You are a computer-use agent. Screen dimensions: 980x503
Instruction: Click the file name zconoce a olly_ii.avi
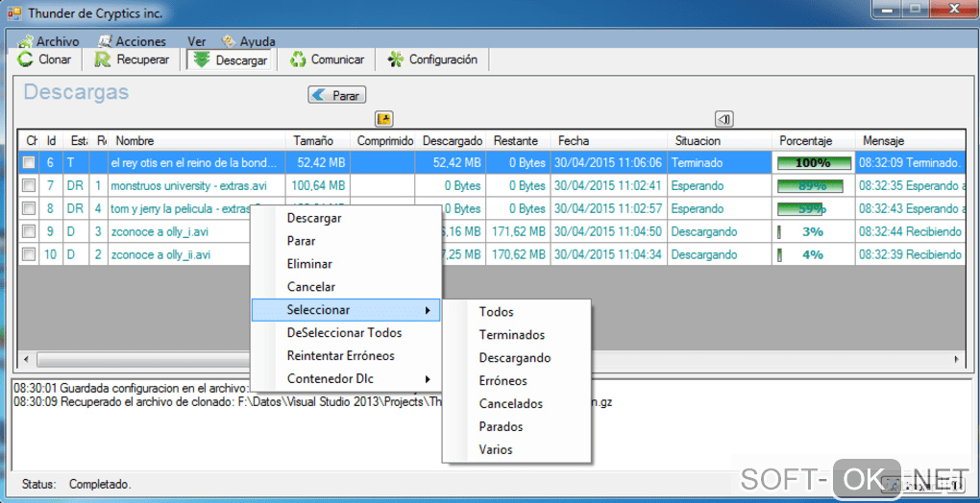coord(160,255)
